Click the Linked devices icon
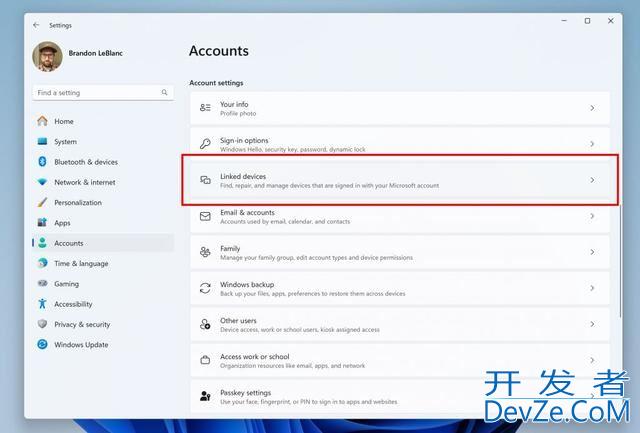640x433 pixels. pos(205,180)
